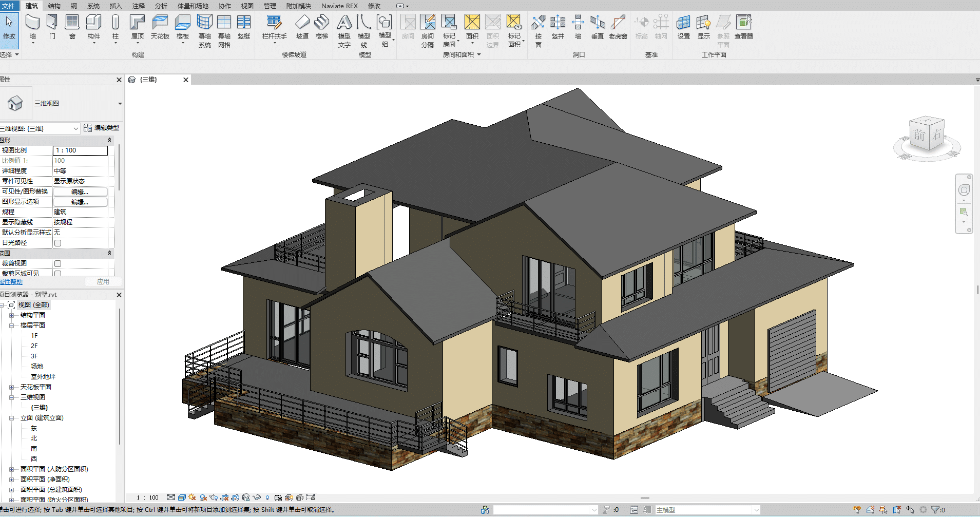Click the 楼梯 (Stair) tool icon

coord(321,23)
